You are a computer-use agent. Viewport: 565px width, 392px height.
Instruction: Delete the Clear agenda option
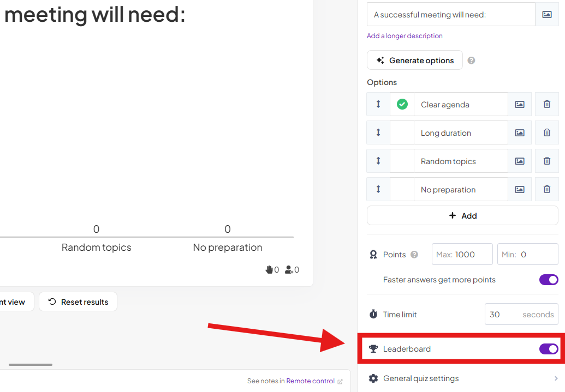546,104
